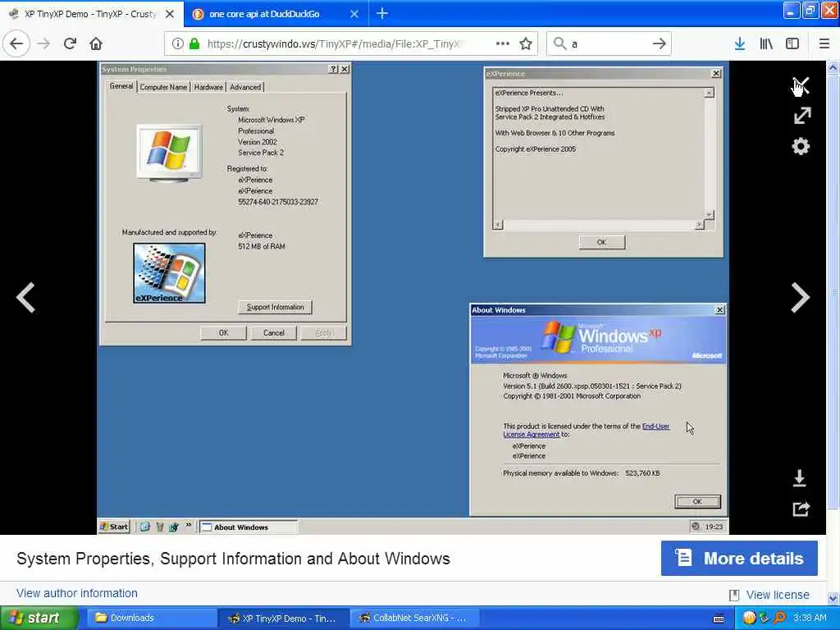Open media viewer settings gear
Viewport: 840px width, 630px height.
coord(801,146)
